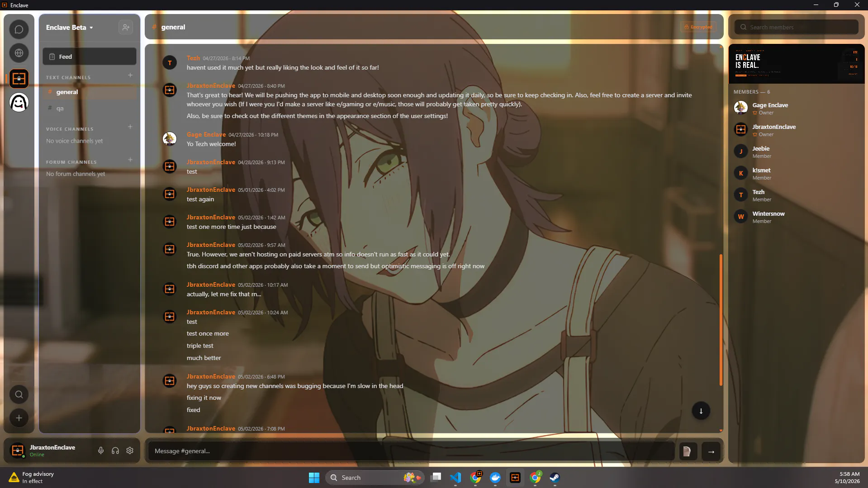The height and width of the screenshot is (488, 868).
Task: Click the attachment file icon in message bar
Action: [687, 451]
